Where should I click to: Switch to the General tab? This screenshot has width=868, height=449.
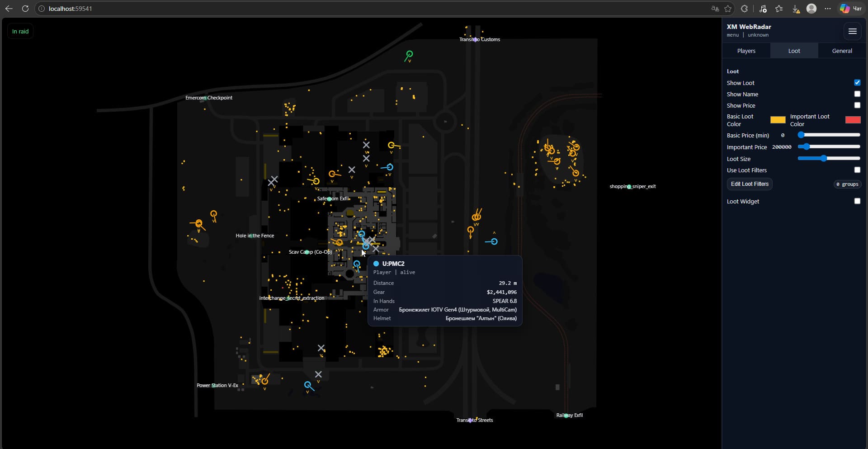842,51
